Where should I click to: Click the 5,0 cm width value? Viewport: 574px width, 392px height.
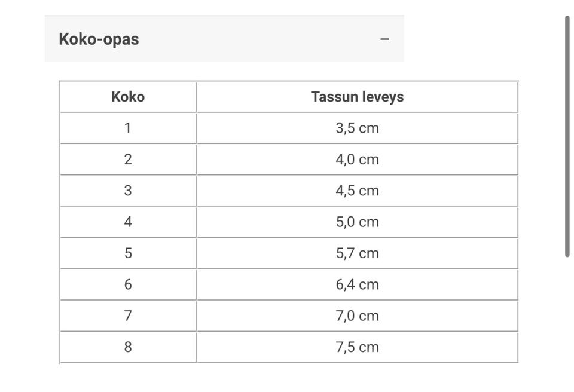(357, 222)
